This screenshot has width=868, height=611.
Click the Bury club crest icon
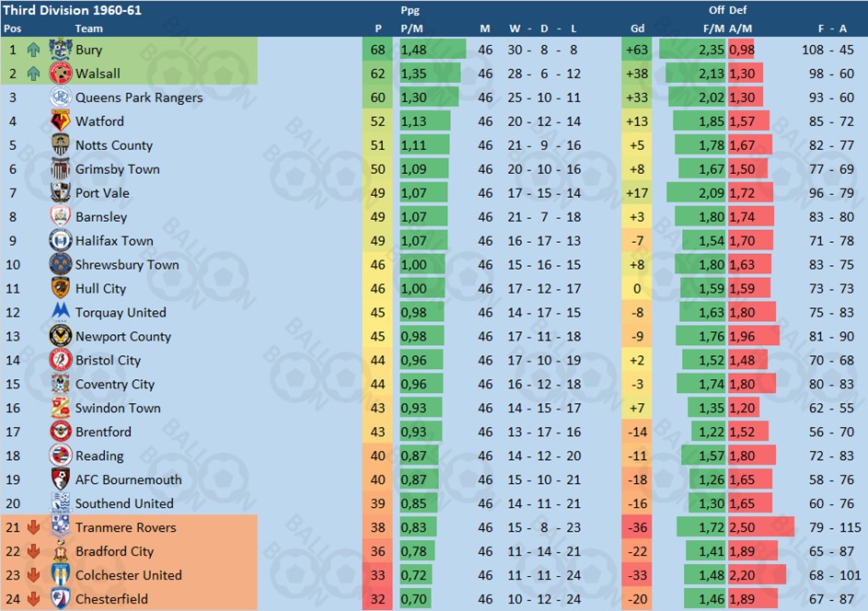[61, 50]
